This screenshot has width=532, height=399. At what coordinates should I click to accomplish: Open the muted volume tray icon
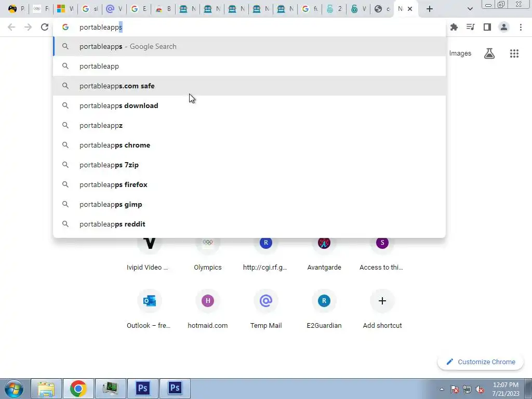(x=480, y=389)
